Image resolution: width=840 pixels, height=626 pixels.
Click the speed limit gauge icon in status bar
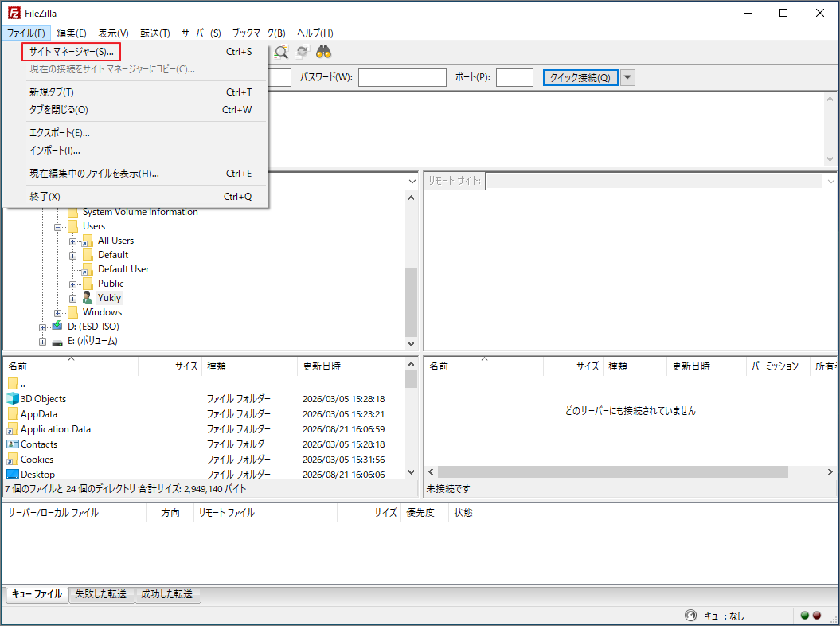(x=690, y=616)
